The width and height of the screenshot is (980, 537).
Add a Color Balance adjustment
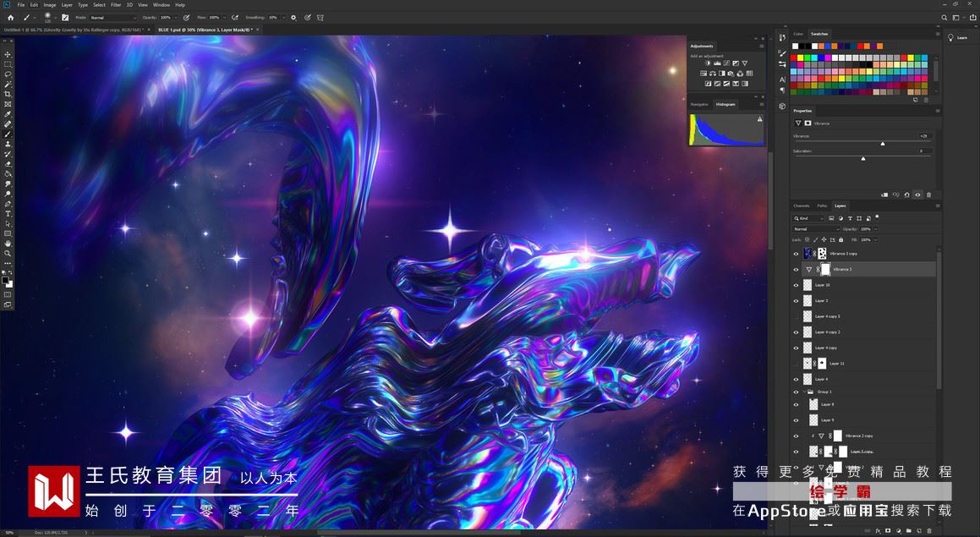click(x=713, y=73)
